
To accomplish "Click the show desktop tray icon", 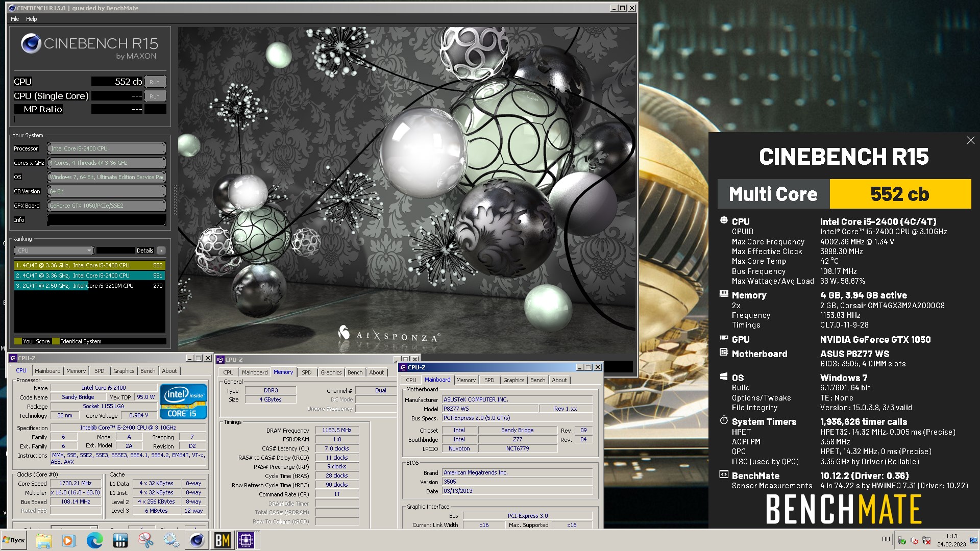I will pyautogui.click(x=974, y=540).
